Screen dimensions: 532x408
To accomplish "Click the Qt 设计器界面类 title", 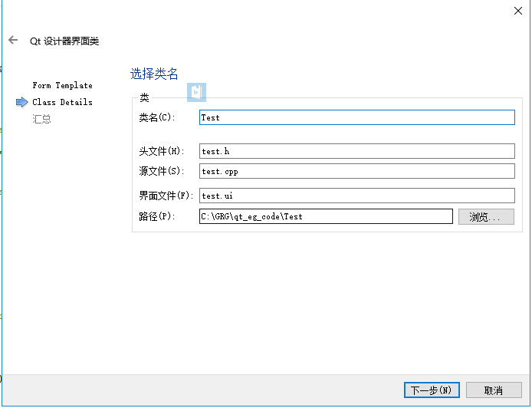I will pyautogui.click(x=64, y=41).
